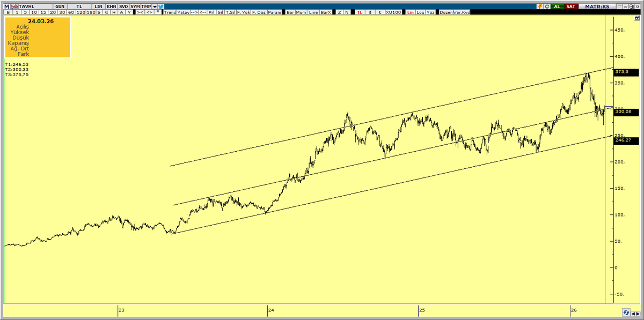Click the Düzen layout button

tap(447, 12)
